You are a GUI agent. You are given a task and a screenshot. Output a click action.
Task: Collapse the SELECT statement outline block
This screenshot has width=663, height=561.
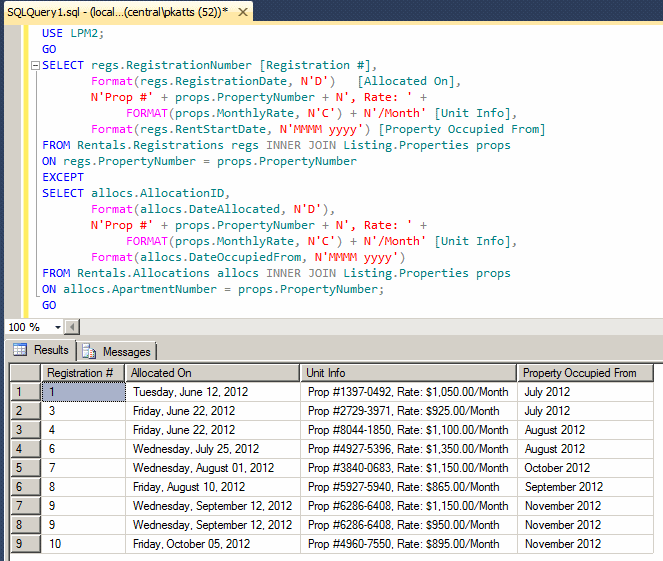point(36,66)
